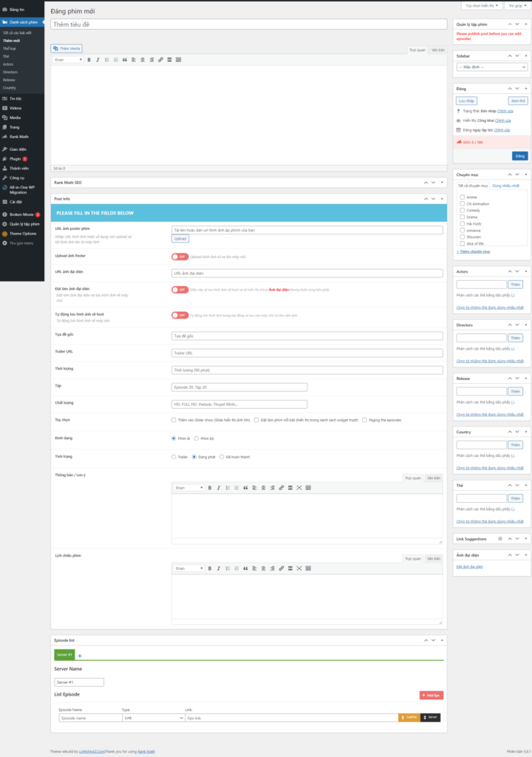Viewport: 532px width, 757px height.
Task: Click Thêm Media button
Action: pos(66,48)
